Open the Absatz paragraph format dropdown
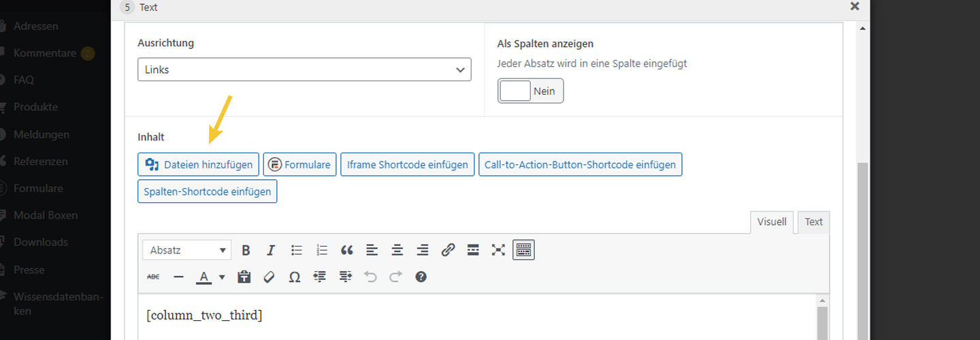Image resolution: width=980 pixels, height=340 pixels. (187, 250)
